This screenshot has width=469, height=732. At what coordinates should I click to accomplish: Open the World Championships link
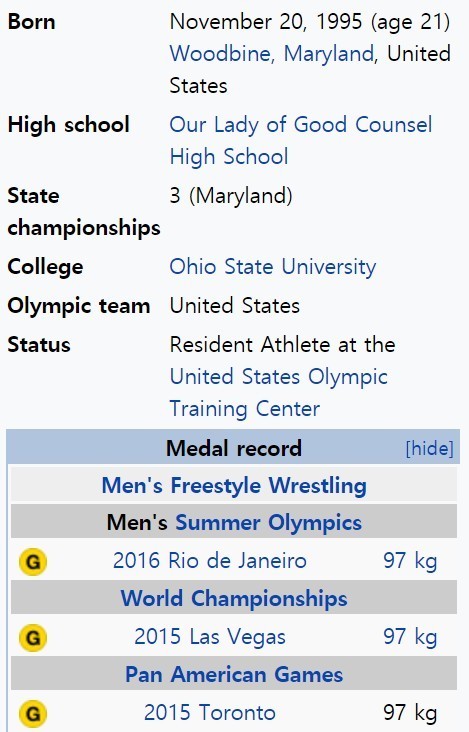coord(234,599)
